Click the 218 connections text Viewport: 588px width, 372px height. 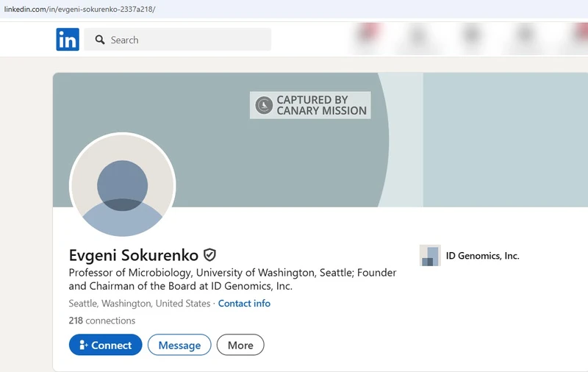[x=102, y=321]
